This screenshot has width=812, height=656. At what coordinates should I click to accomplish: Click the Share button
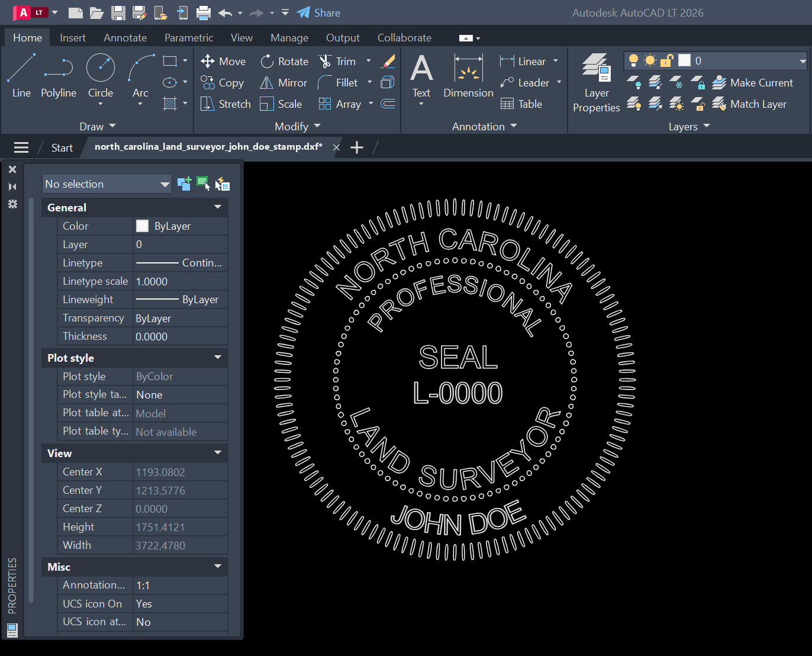(318, 12)
